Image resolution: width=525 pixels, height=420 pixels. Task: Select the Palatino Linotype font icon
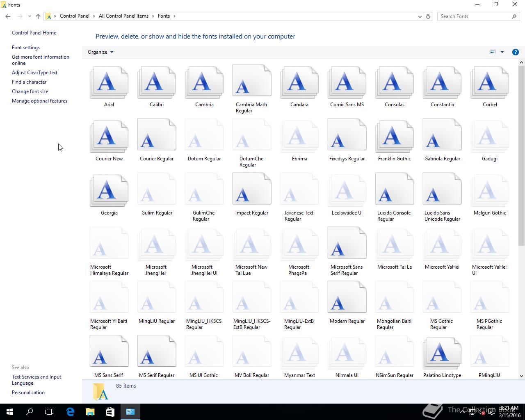[x=442, y=353]
